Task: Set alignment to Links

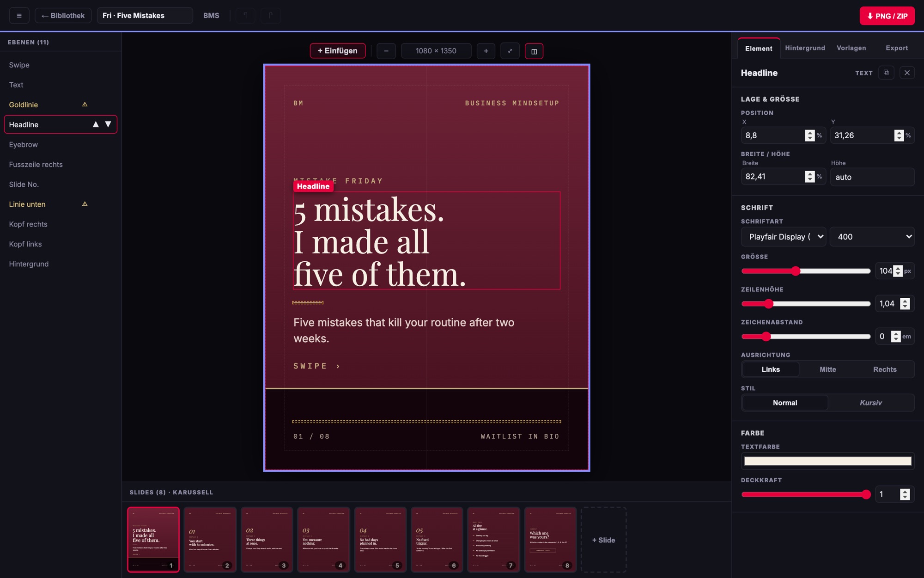Action: [x=771, y=369]
